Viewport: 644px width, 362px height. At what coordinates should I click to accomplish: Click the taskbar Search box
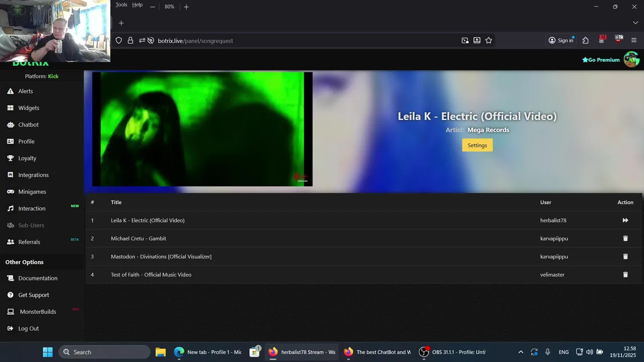click(x=105, y=352)
